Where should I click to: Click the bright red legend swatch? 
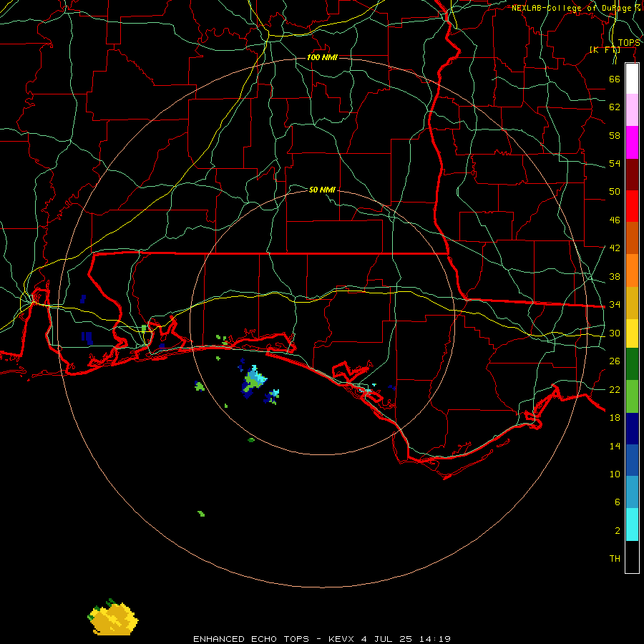(x=632, y=206)
